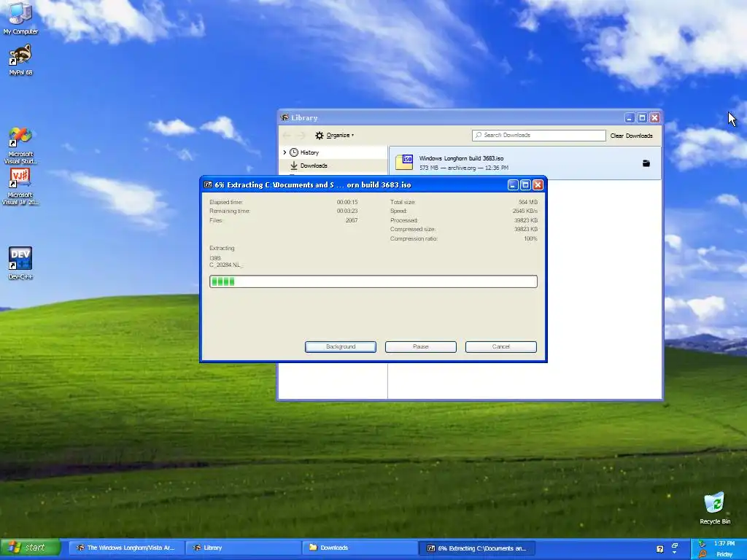This screenshot has width=747, height=560.
Task: Select History in the Library sidebar
Action: (x=309, y=152)
